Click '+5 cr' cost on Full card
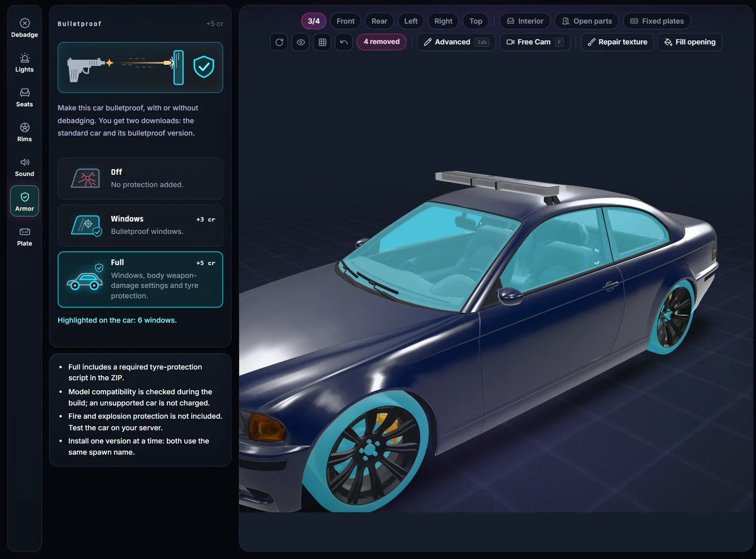This screenshot has height=559, width=756. (x=206, y=263)
